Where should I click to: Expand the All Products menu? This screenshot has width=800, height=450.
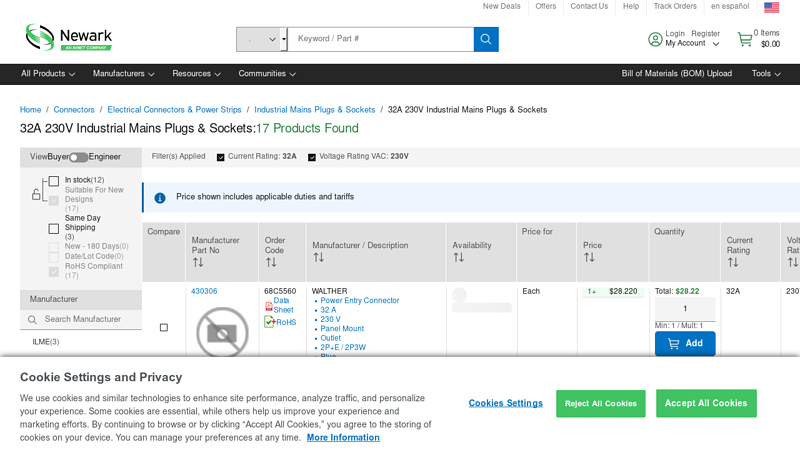(x=48, y=74)
